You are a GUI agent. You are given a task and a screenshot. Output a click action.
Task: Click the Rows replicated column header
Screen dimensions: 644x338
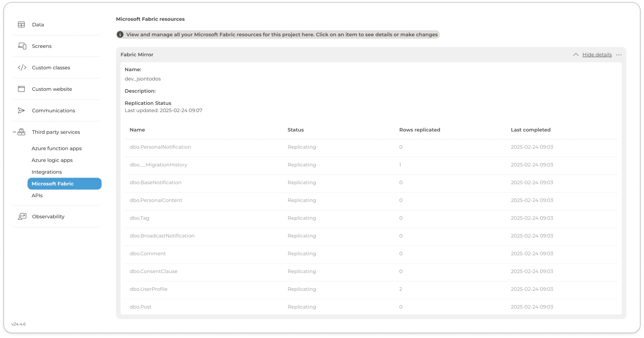(x=420, y=130)
